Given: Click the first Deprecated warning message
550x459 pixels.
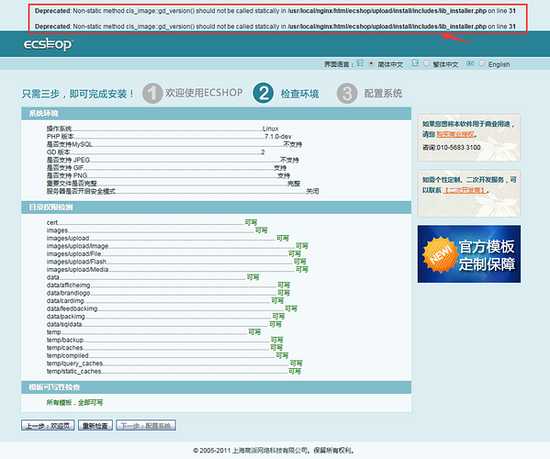Looking at the screenshot, I should [275, 11].
